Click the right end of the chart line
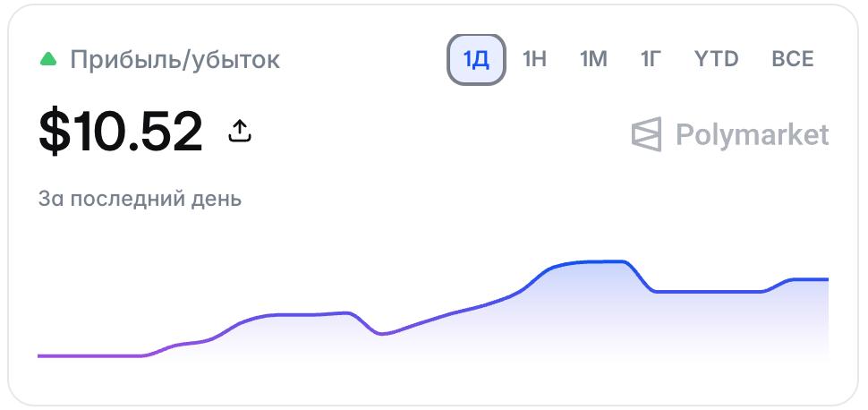Image resolution: width=868 pixels, height=410 pixels. tap(825, 280)
